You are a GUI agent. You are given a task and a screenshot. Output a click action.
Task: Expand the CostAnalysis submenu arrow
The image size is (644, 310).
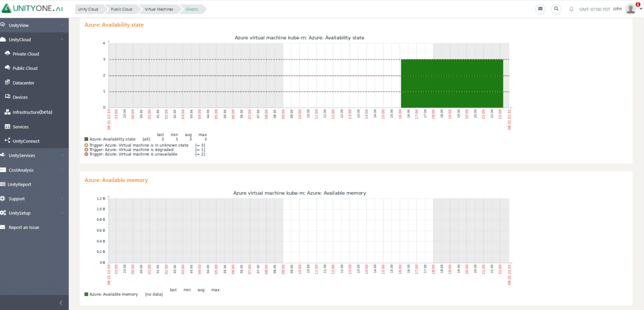pos(62,170)
